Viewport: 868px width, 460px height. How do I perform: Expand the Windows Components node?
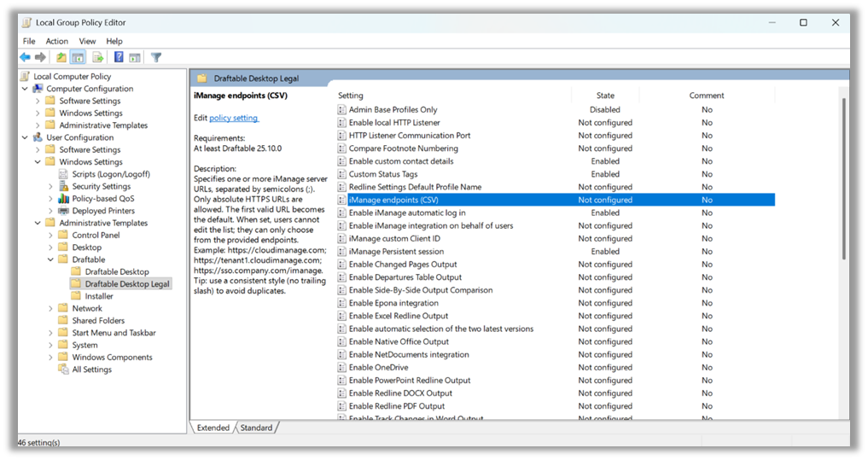pyautogui.click(x=50, y=357)
